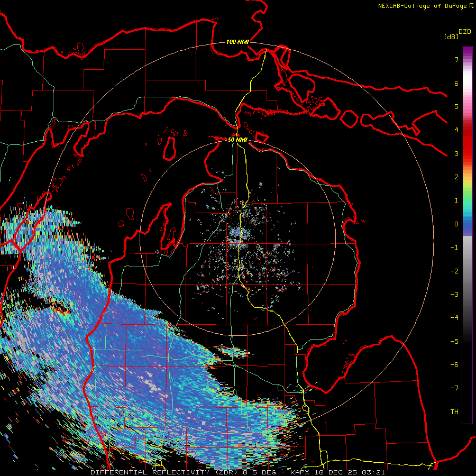Click the DZD legend title
Viewport: 476px width, 476px height.
(465, 32)
